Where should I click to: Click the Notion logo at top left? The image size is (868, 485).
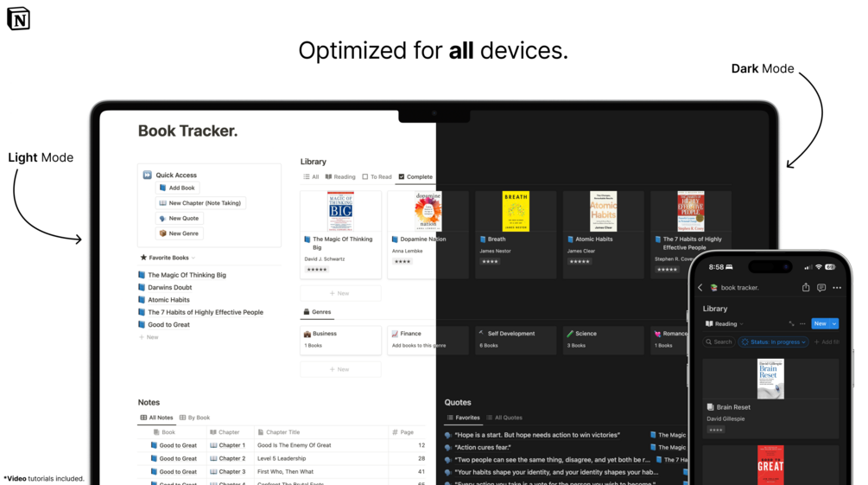click(18, 19)
